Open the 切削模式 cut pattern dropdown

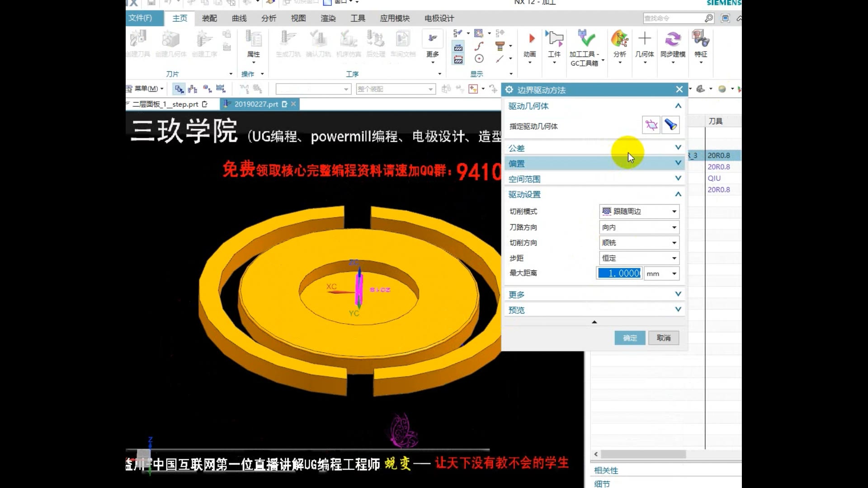[x=639, y=211]
